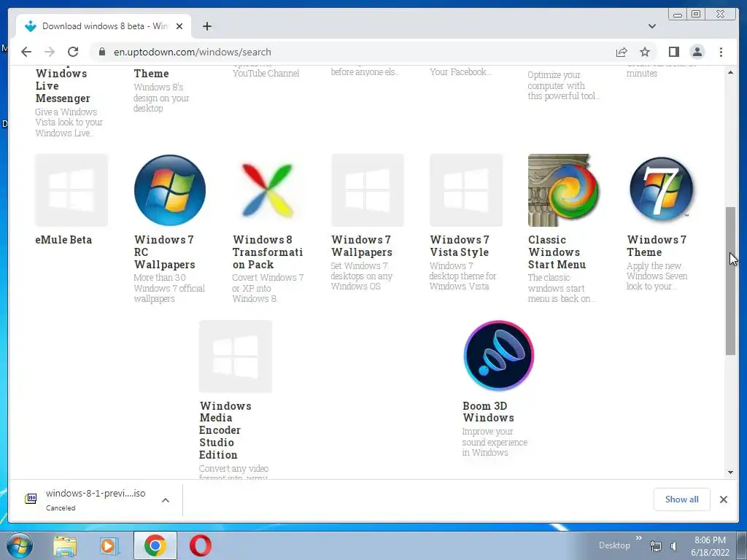This screenshot has height=560, width=747.
Task: Click the Chrome taskbar icon
Action: (155, 545)
